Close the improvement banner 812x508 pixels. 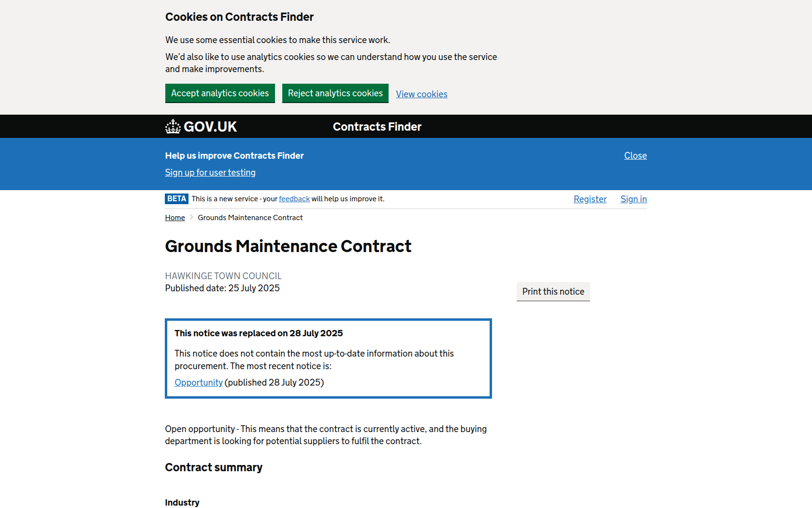pyautogui.click(x=635, y=156)
